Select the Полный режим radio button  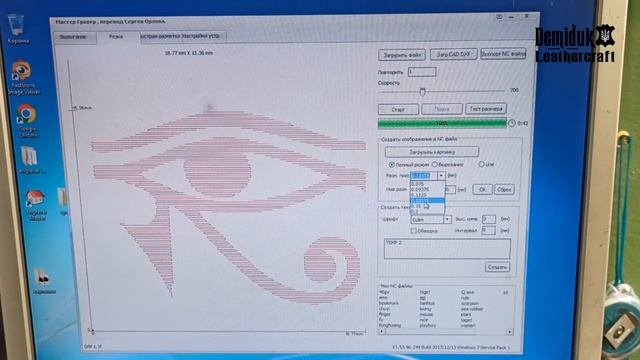tap(392, 164)
